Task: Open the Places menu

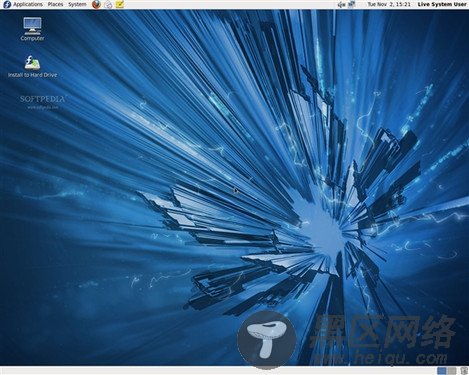Action: point(55,4)
